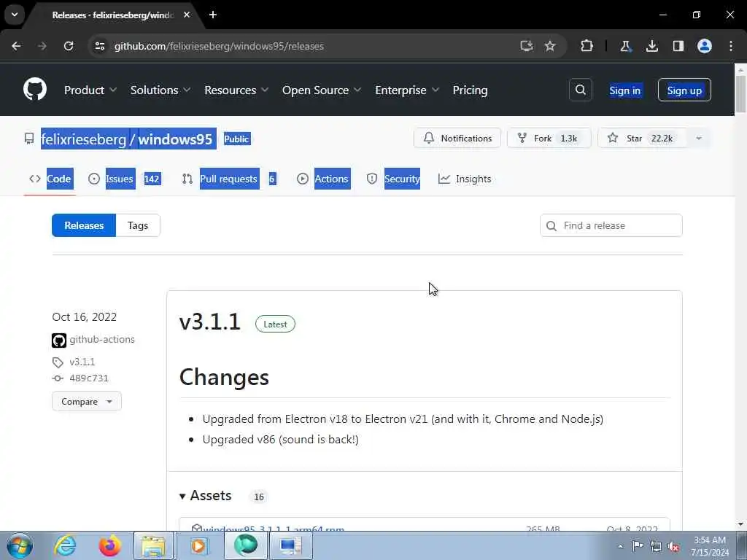Open commit 489c731 link
Image resolution: width=747 pixels, height=560 pixels.
[89, 378]
